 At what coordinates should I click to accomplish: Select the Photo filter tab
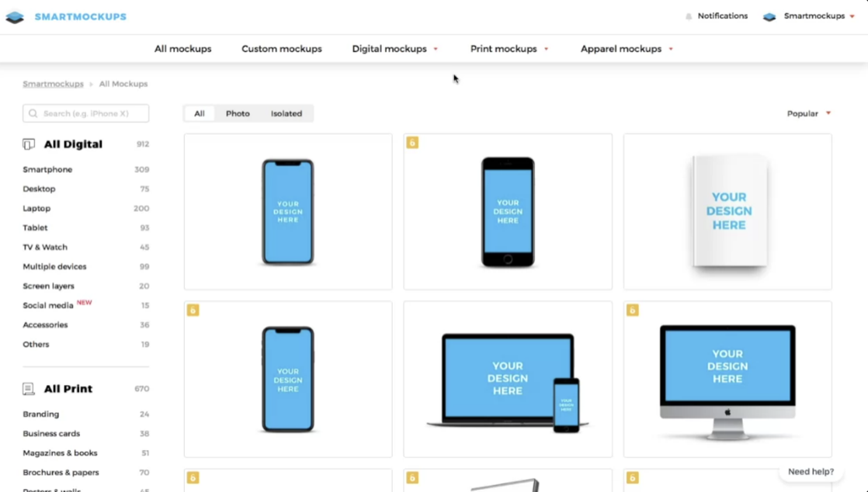(238, 113)
